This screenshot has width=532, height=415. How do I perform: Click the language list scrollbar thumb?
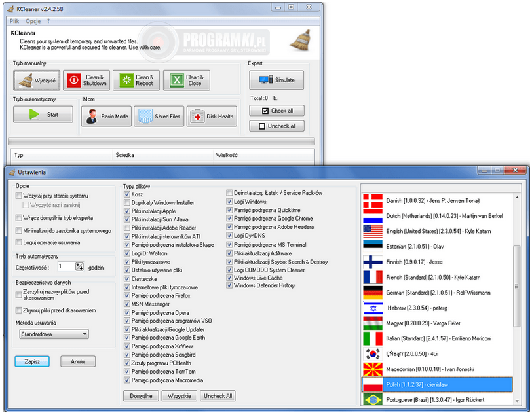click(517, 286)
